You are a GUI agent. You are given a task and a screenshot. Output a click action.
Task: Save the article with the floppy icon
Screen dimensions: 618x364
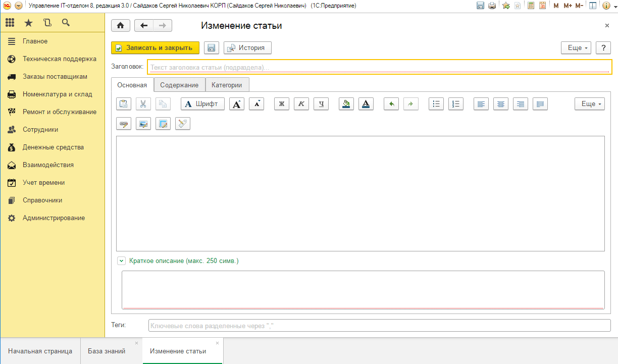212,48
